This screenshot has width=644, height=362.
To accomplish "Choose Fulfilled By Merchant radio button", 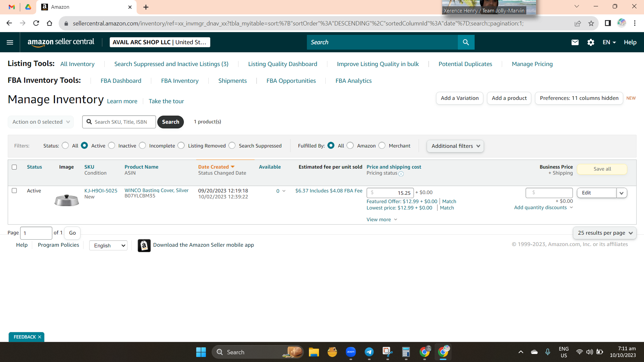I will (382, 145).
